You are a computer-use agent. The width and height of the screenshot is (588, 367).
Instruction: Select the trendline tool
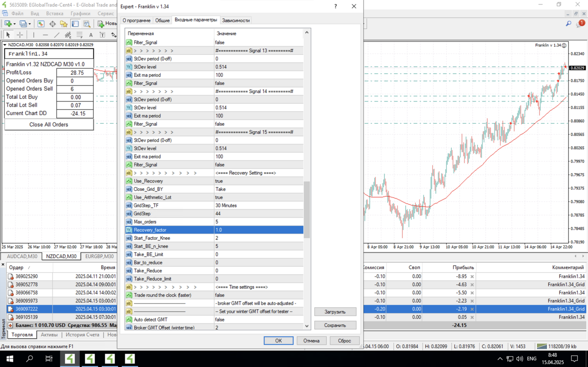click(x=57, y=35)
